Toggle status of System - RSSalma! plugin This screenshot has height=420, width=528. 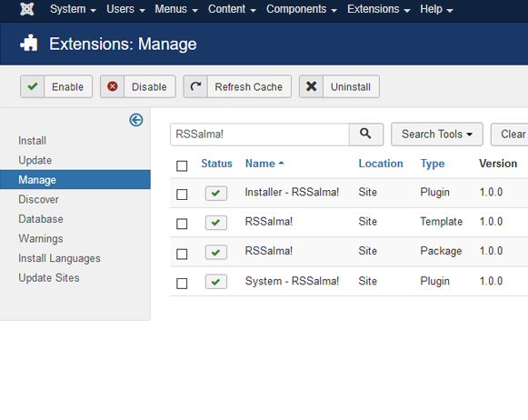216,282
